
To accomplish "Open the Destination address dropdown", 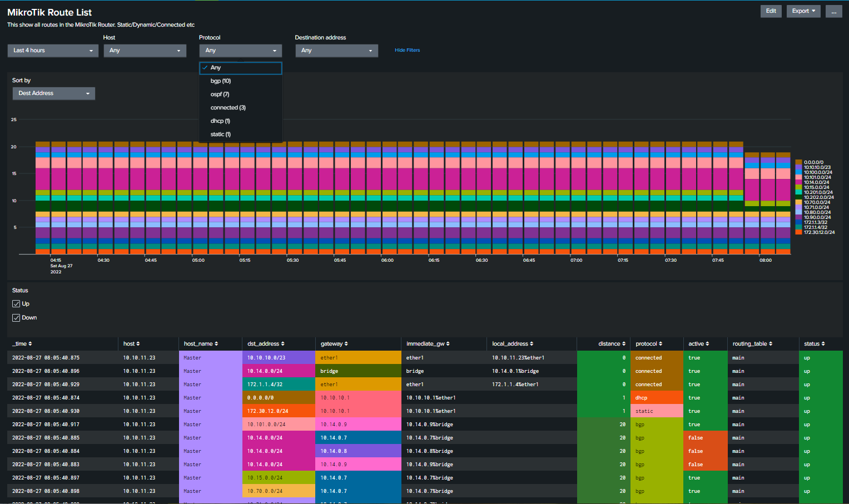I will [x=336, y=50].
